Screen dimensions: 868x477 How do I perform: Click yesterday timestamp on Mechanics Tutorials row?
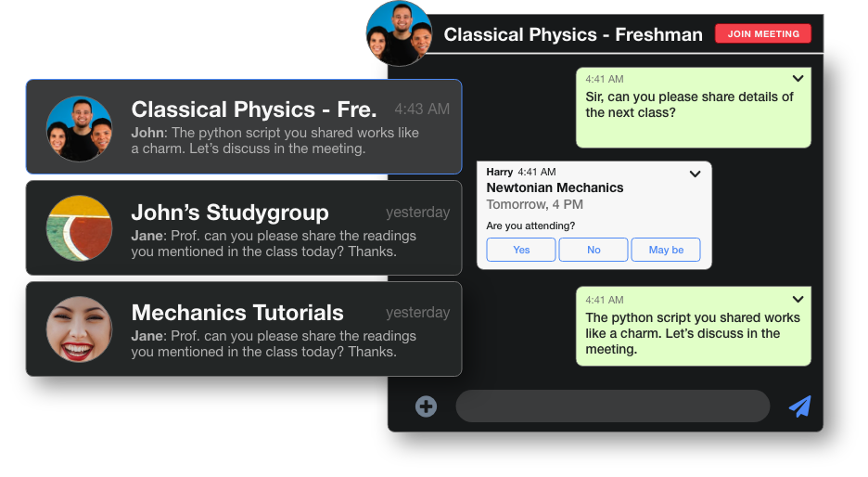(418, 313)
